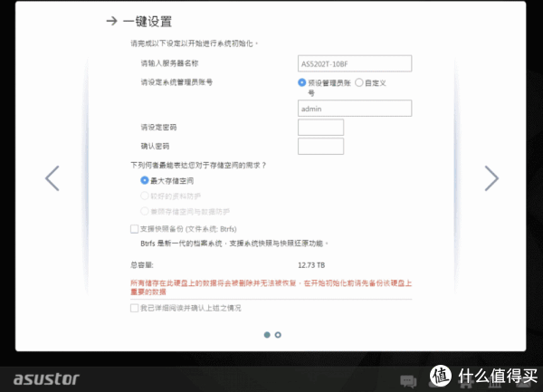The width and height of the screenshot is (543, 392).
Task: Open the chat bubble icon in bottom bar
Action: click(408, 381)
